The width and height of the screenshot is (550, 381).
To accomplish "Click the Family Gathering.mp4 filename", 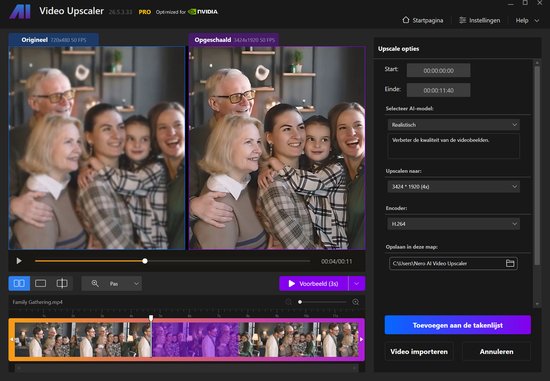I will 38,302.
